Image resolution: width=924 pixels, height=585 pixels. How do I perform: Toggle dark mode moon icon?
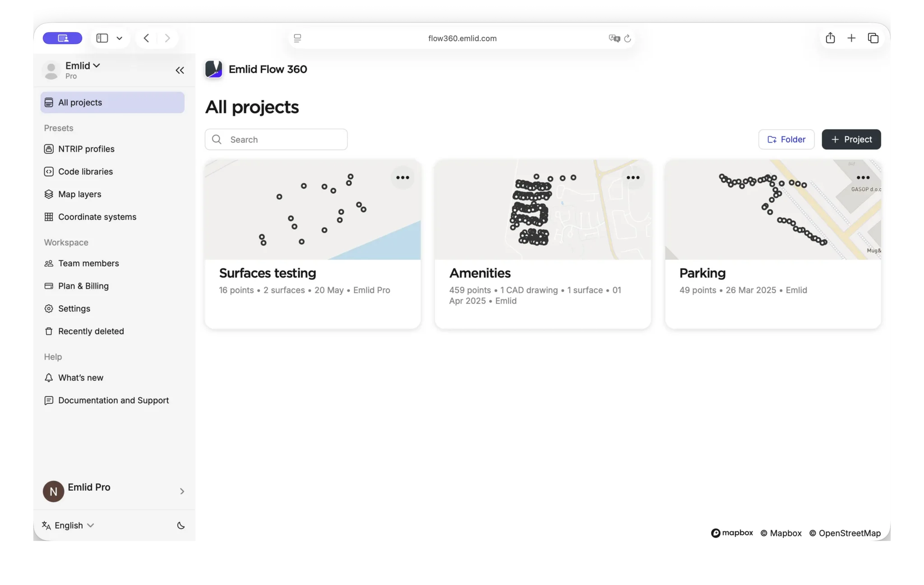tap(181, 525)
